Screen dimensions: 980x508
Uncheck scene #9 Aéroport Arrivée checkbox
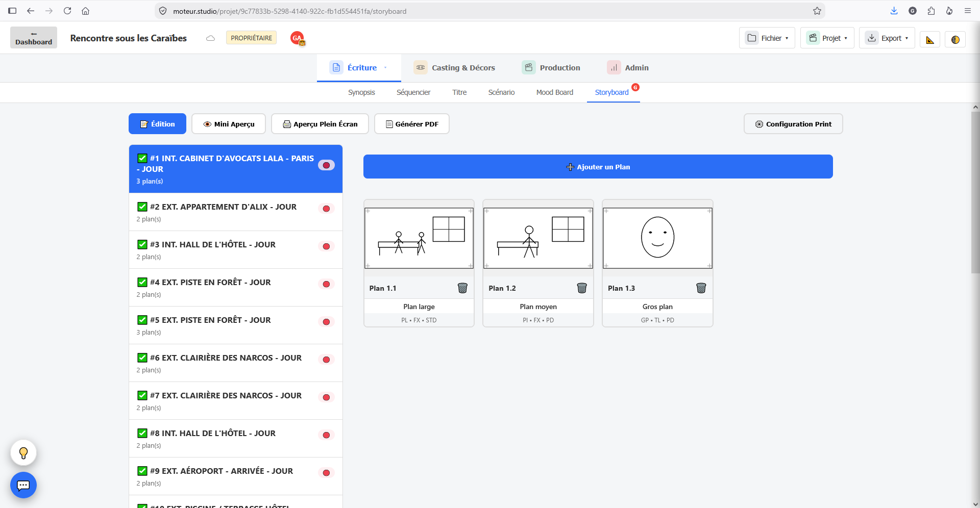tap(142, 471)
